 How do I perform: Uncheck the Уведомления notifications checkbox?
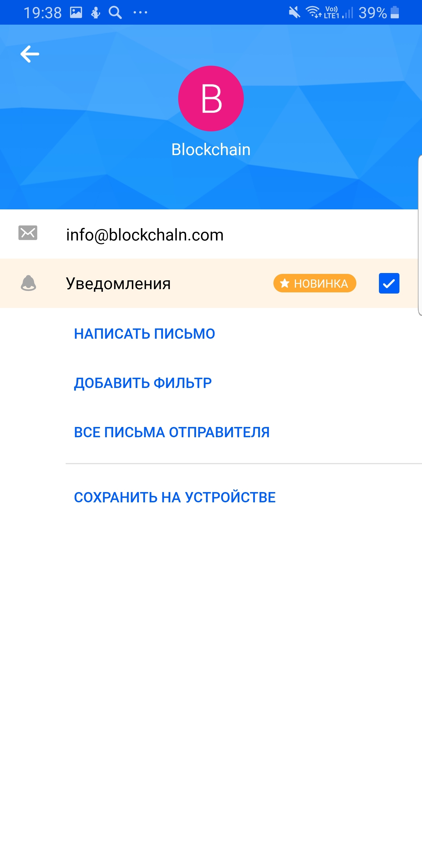pos(389,283)
